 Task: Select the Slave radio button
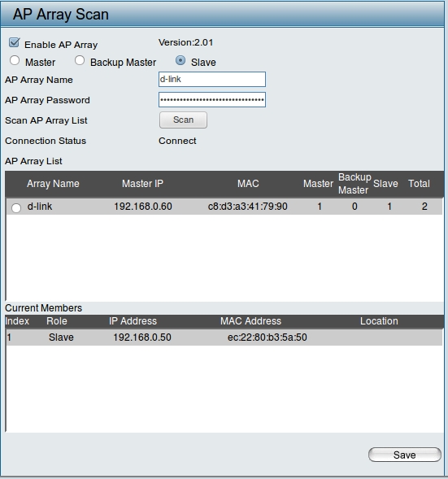(181, 60)
